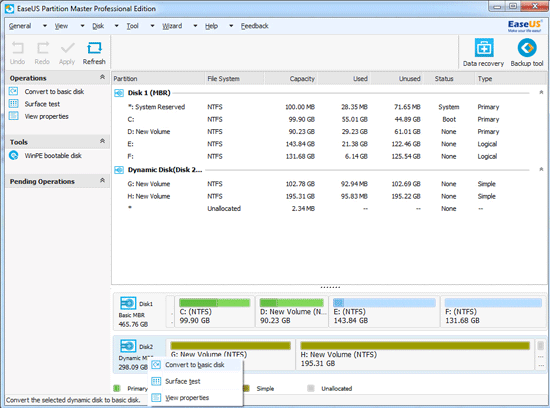The width and height of the screenshot is (550, 408).
Task: Sort by the Partition column header
Action: (158, 79)
